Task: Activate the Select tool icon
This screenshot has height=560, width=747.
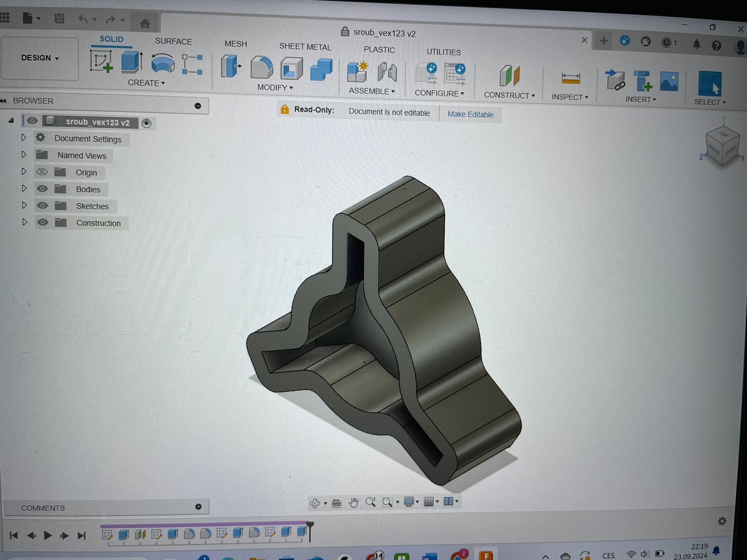Action: click(x=709, y=83)
